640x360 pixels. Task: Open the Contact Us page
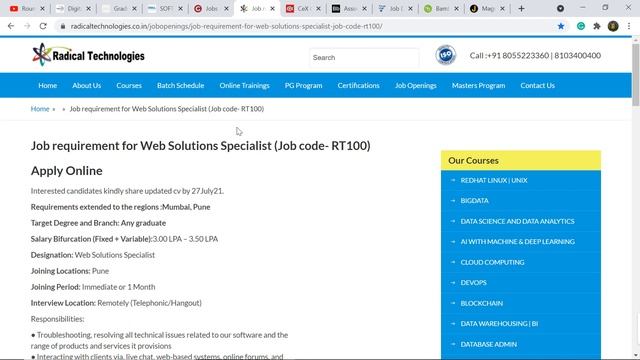click(x=538, y=85)
